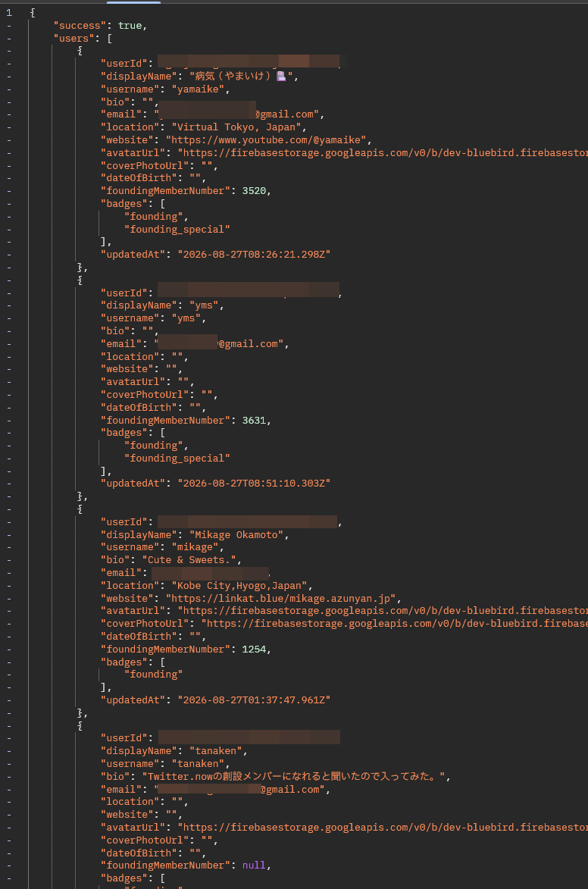Select the displayName value "yms"
Image resolution: width=588 pixels, height=889 pixels.
(204, 305)
